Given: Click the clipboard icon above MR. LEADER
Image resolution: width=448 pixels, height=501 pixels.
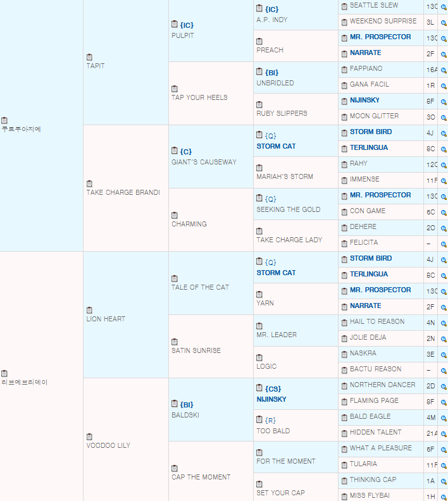Looking at the screenshot, I should 259,326.
